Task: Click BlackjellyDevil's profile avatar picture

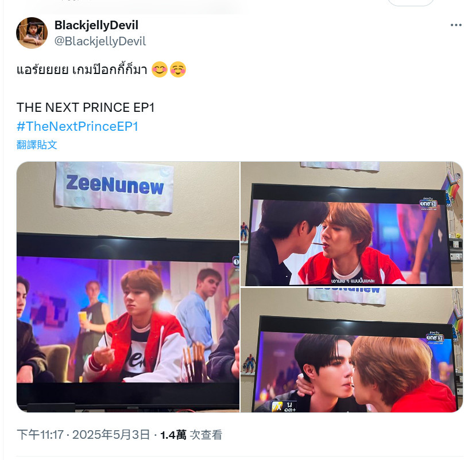Action: click(x=32, y=33)
